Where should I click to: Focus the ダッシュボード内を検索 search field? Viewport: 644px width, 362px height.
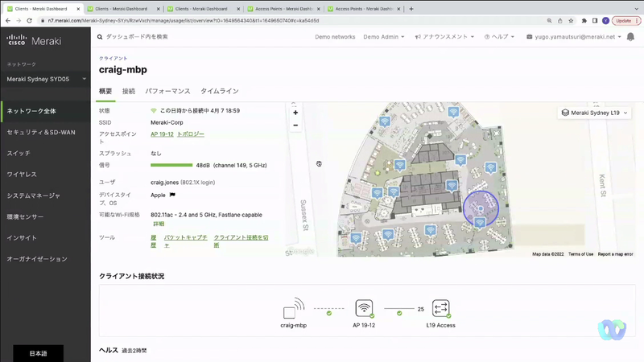pos(137,37)
